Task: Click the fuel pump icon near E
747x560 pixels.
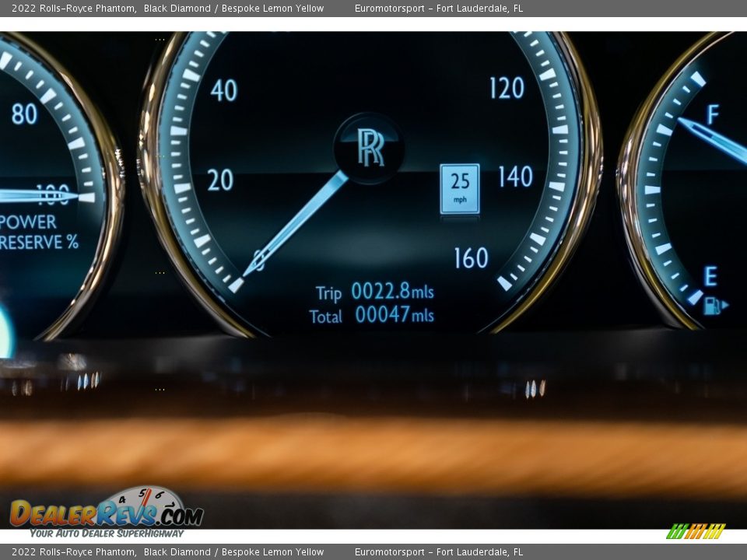Action: pos(713,305)
